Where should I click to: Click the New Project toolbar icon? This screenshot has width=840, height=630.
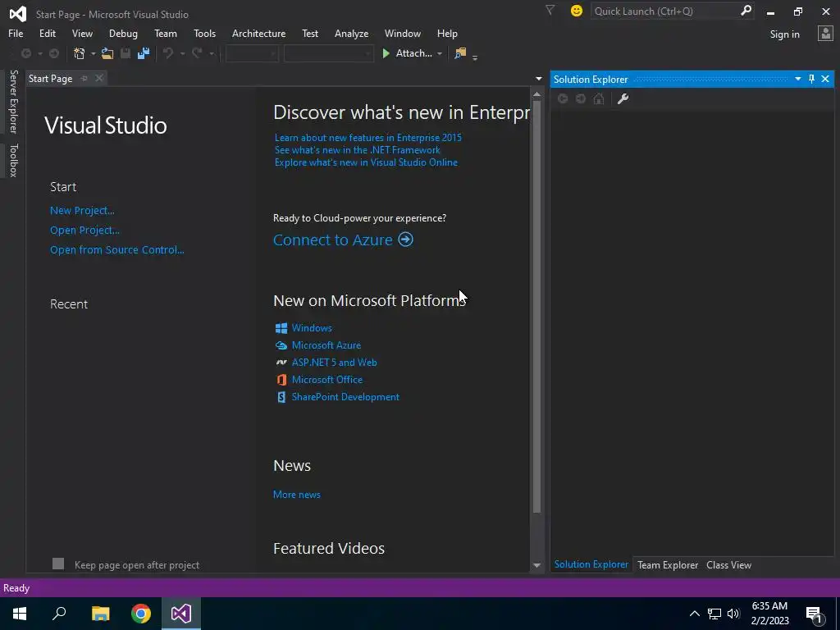pos(80,53)
